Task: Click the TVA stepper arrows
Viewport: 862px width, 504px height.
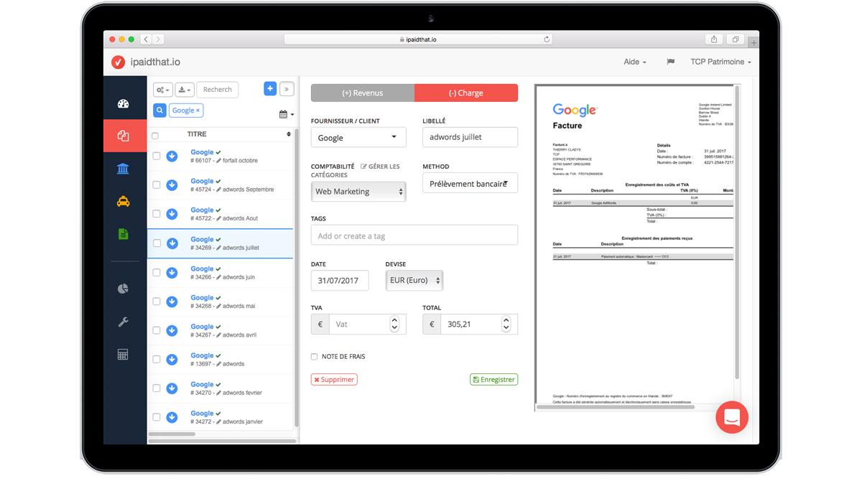Action: [x=394, y=324]
